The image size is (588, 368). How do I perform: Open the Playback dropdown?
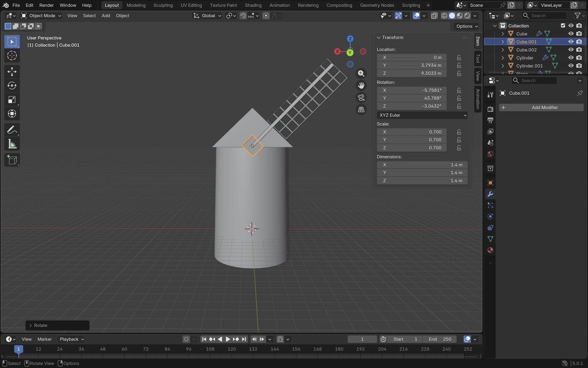pos(71,339)
